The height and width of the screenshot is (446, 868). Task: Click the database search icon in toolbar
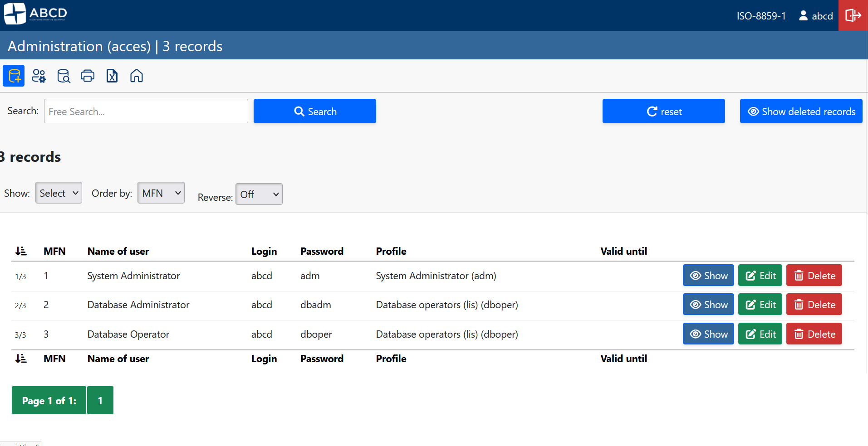coord(64,76)
